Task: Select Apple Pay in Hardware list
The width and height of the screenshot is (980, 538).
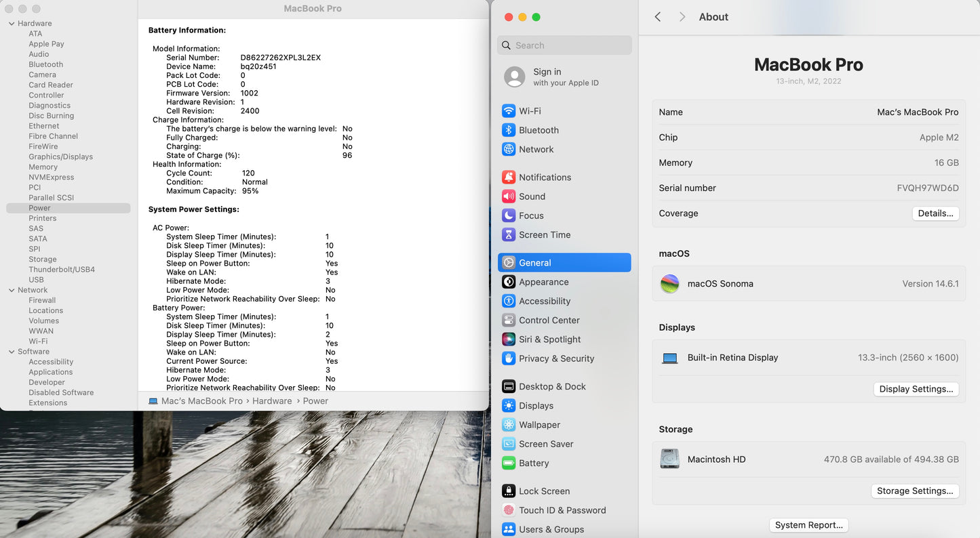Action: click(x=46, y=44)
